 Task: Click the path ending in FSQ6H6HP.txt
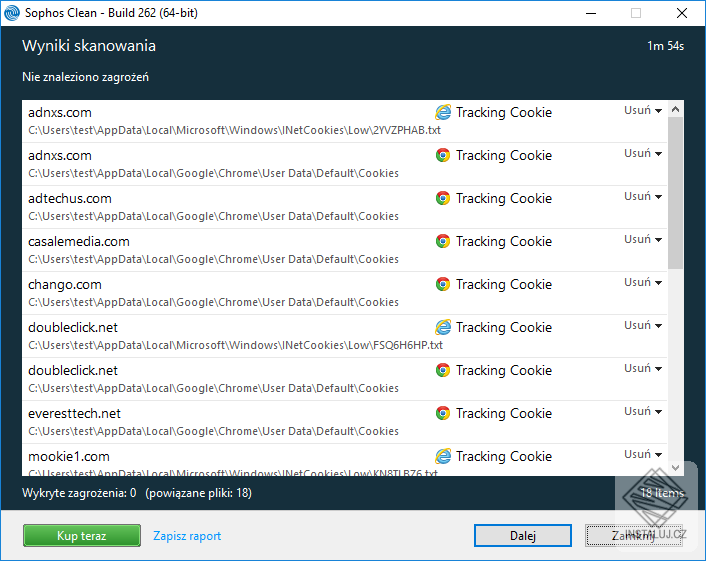235,345
